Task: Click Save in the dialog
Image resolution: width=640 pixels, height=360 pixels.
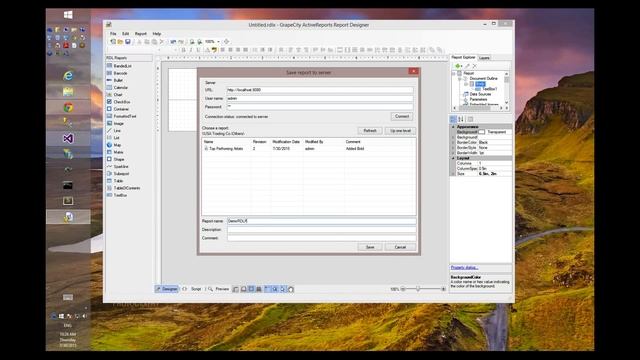Action: 370,247
